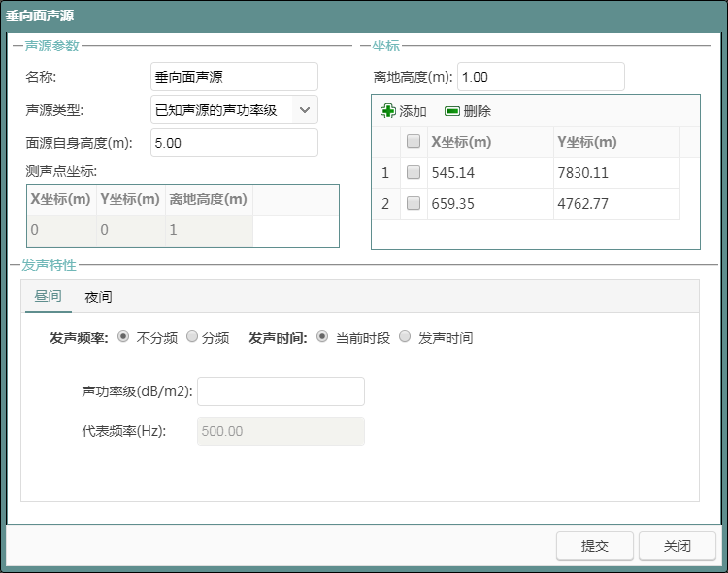
Task: Check the row 2 coordinate checkbox
Action: tap(414, 204)
